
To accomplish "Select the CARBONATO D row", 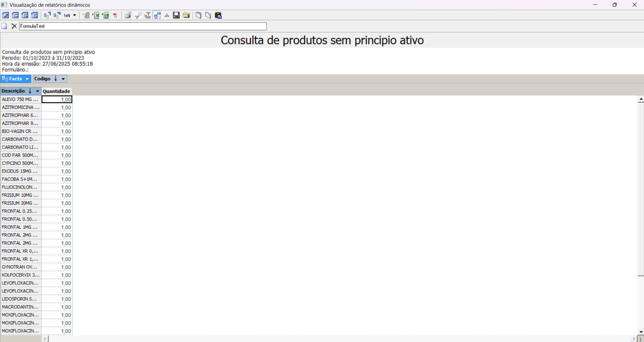I will [21, 139].
